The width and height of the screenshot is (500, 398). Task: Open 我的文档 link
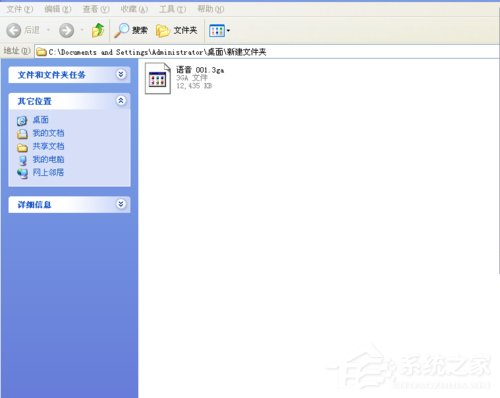[x=48, y=133]
